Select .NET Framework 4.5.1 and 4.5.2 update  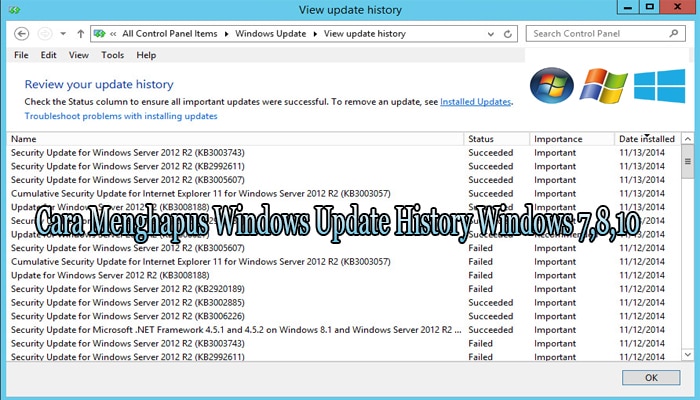pos(344,329)
